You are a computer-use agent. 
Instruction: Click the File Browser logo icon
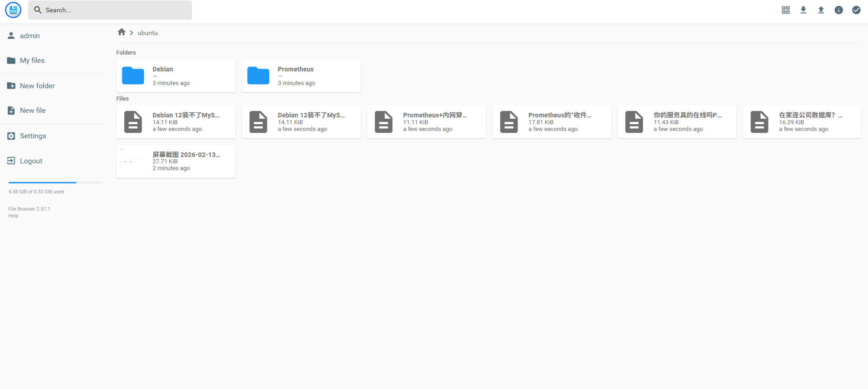coord(13,10)
